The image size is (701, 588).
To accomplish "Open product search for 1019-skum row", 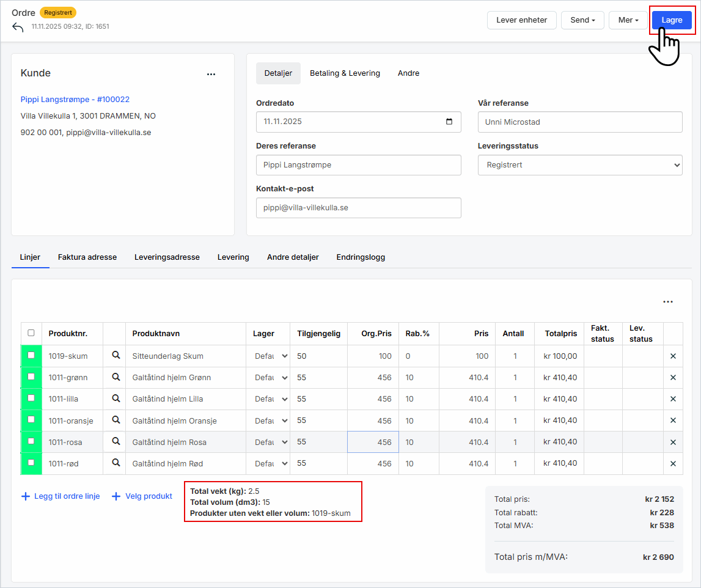I will (116, 356).
